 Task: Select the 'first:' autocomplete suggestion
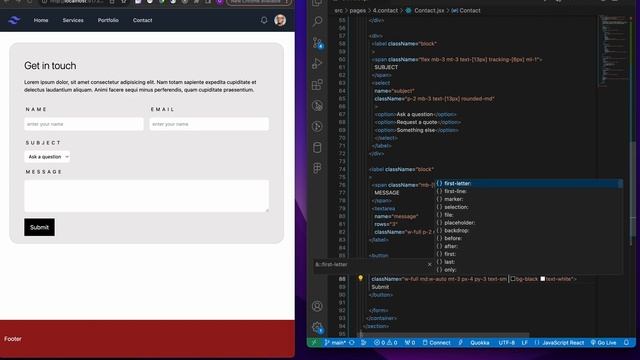tap(529, 254)
